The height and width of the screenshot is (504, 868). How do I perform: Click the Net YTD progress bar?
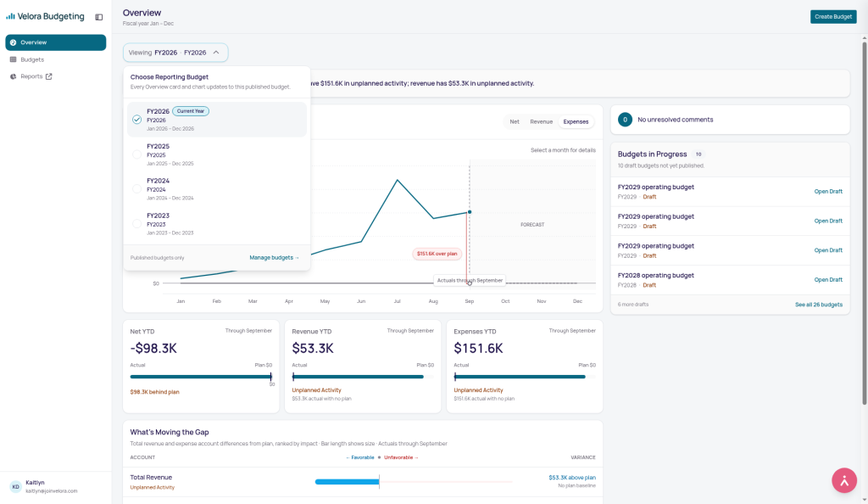202,377
